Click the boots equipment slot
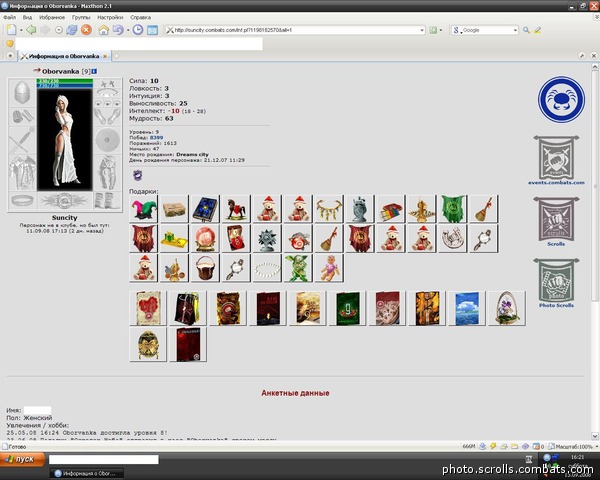Image resolution: width=600 pixels, height=480 pixels. tap(108, 200)
